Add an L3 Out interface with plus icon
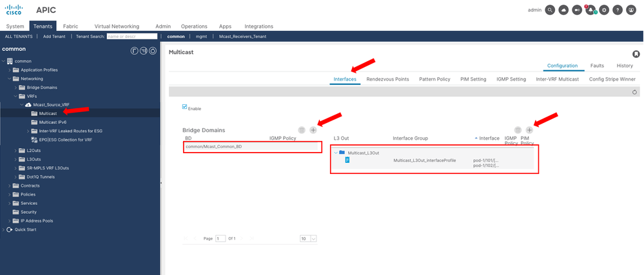This screenshot has width=644, height=275. (529, 130)
